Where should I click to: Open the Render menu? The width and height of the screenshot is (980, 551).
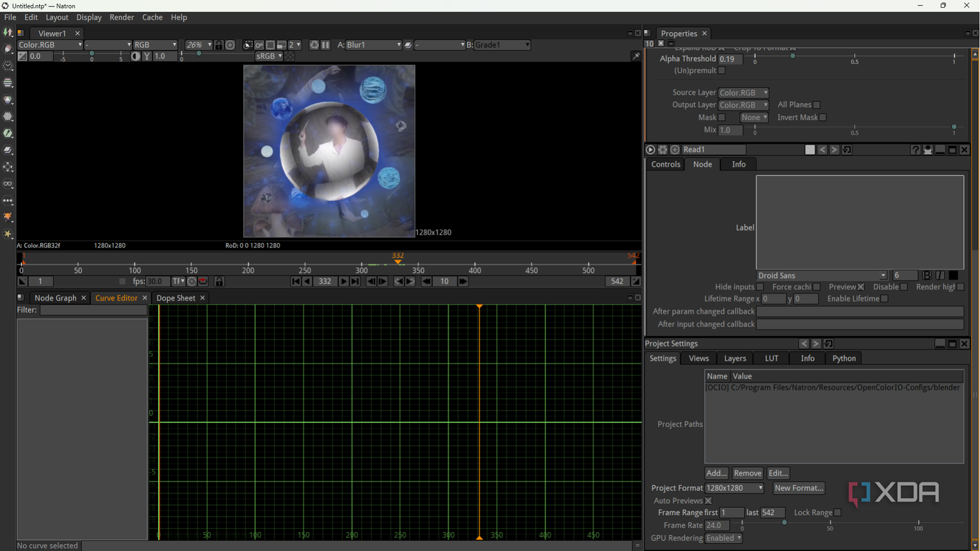(122, 18)
